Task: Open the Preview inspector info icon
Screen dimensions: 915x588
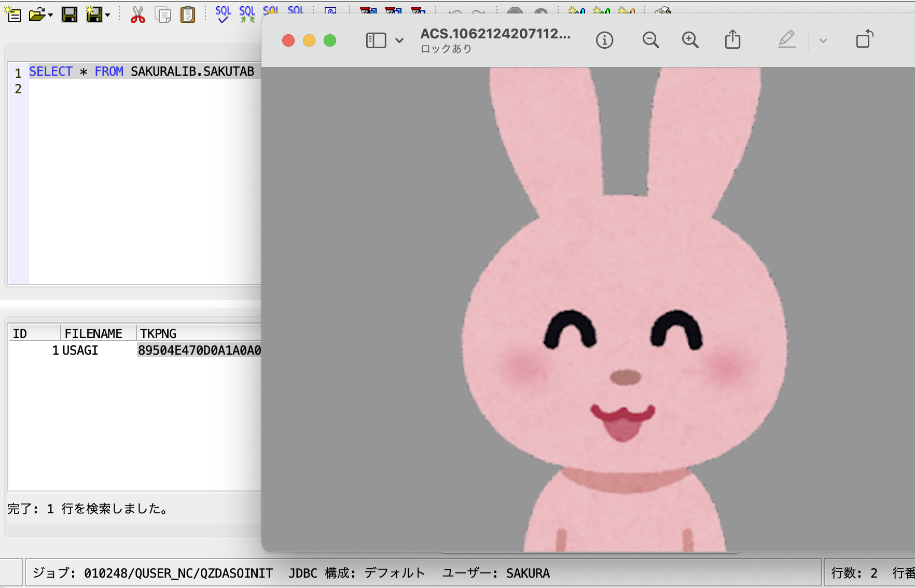Action: click(604, 40)
